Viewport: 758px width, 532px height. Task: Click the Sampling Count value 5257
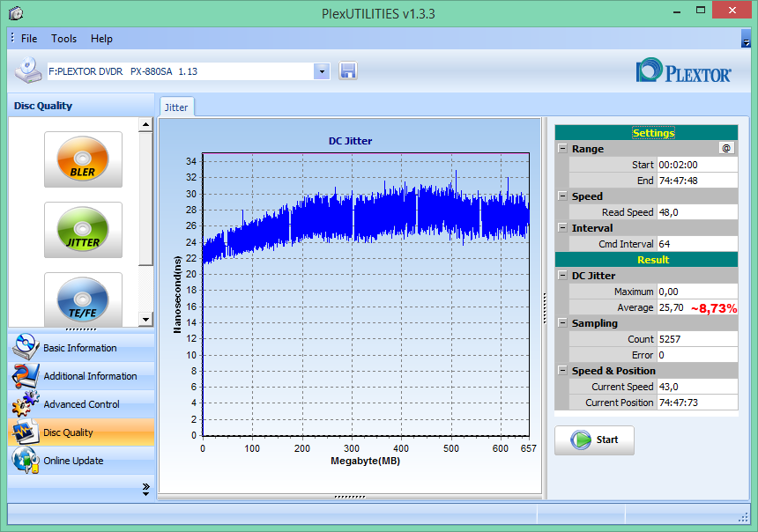coord(697,339)
